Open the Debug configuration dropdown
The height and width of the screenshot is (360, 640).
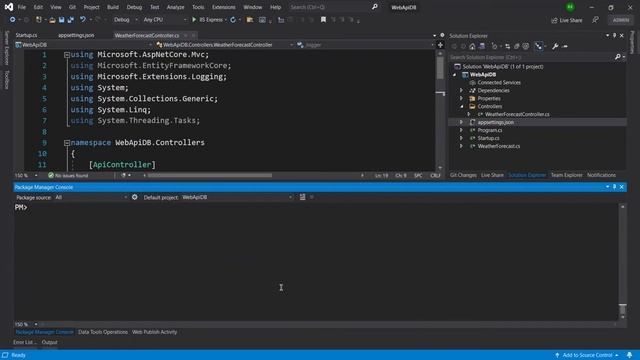125,20
